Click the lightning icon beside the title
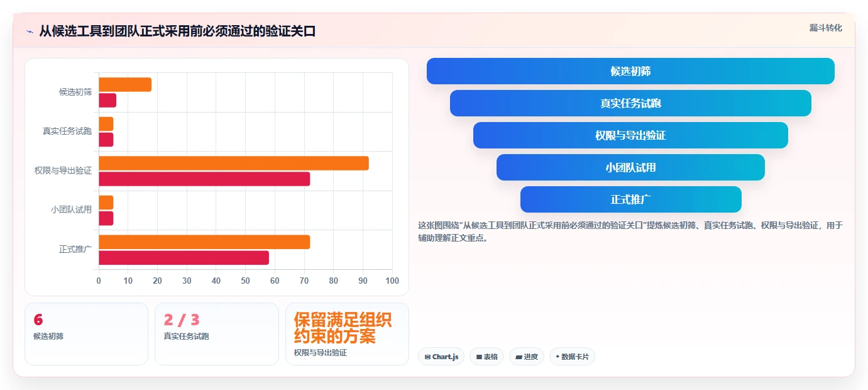Image resolution: width=868 pixels, height=390 pixels. 30,31
